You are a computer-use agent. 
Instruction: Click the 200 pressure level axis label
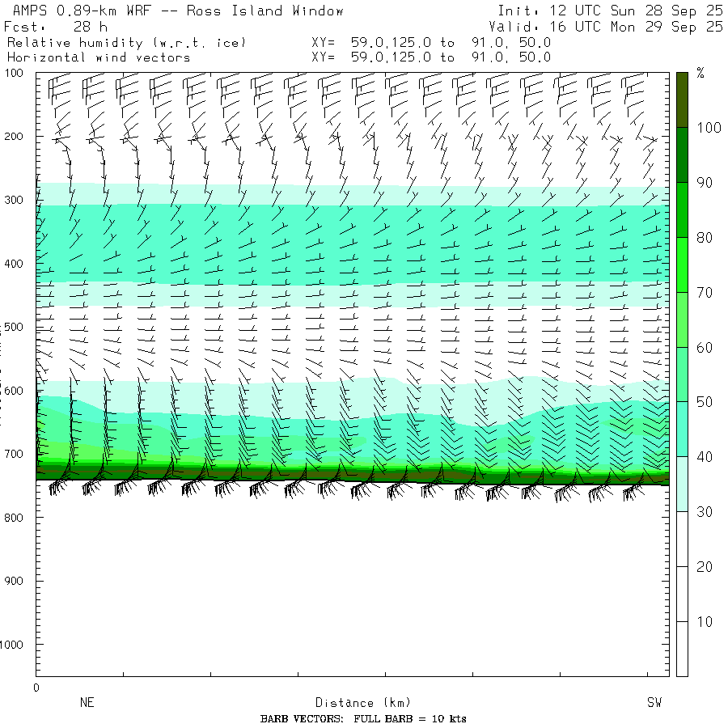tap(14, 137)
